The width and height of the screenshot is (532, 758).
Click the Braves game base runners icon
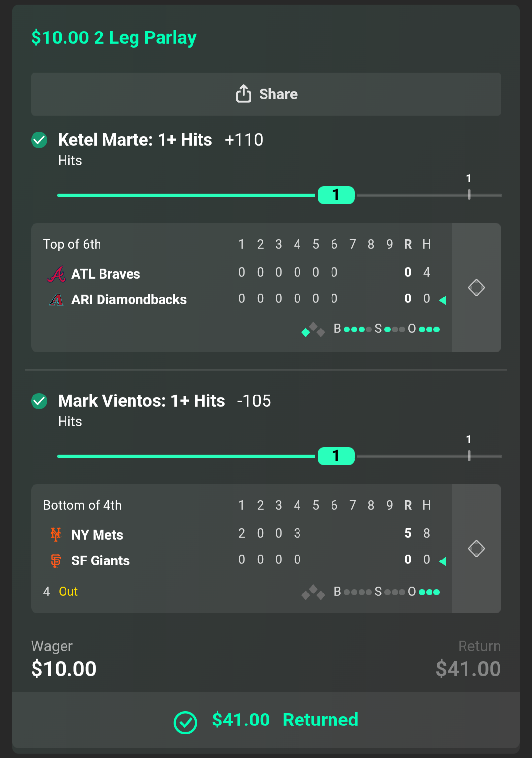(x=313, y=330)
